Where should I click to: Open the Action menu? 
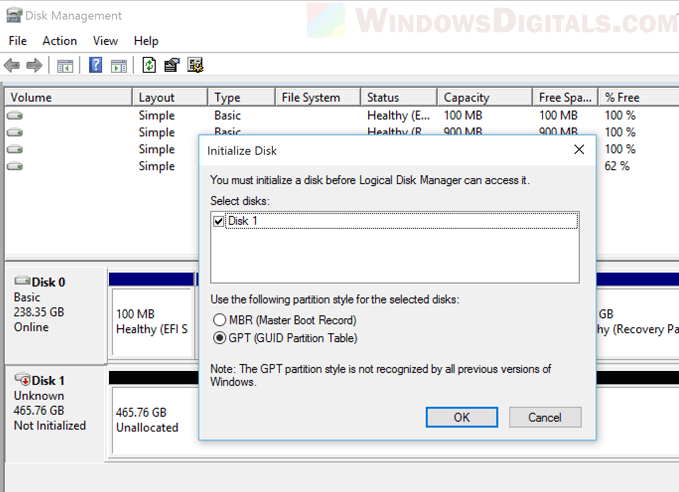click(60, 41)
